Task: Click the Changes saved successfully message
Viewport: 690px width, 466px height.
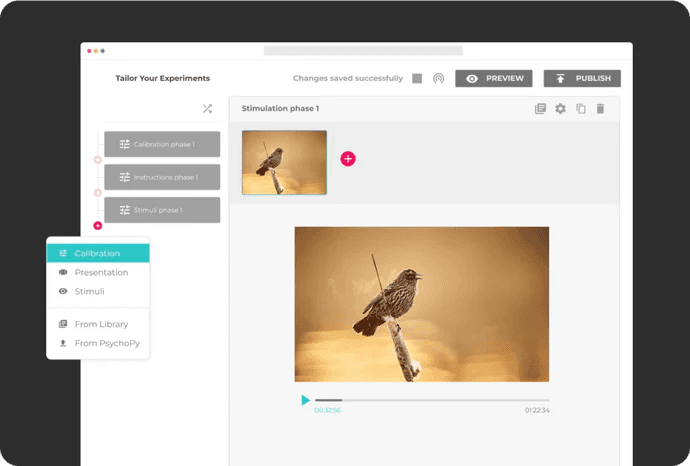Action: (348, 78)
